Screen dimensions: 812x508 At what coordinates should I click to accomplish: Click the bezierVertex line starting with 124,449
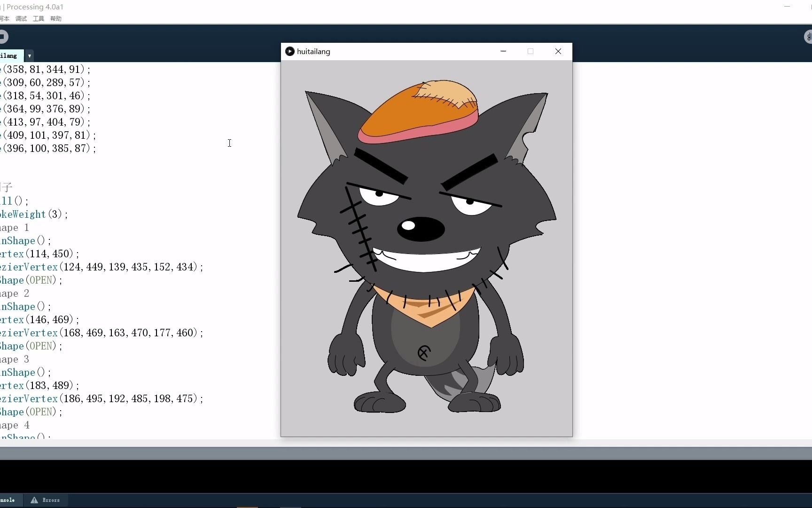tap(102, 267)
